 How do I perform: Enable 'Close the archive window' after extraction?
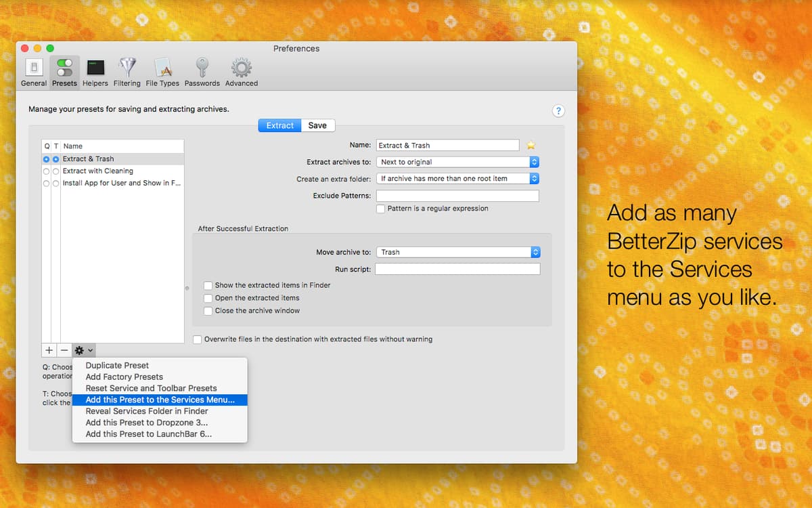[208, 310]
